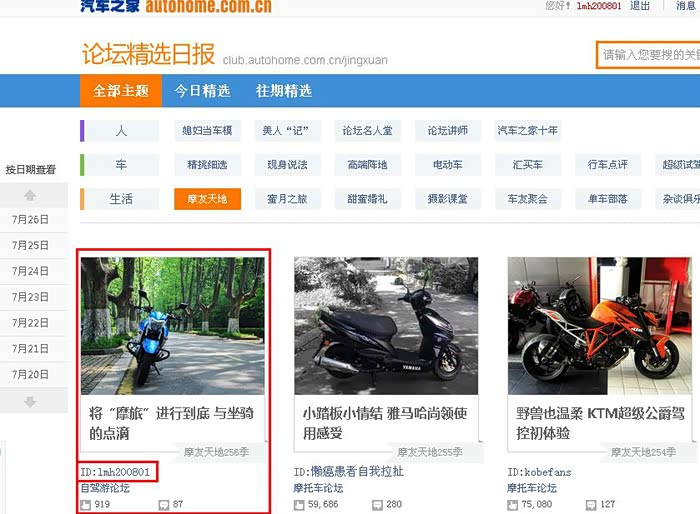Open the 高端阵地 topic
This screenshot has width=700, height=514.
[367, 165]
